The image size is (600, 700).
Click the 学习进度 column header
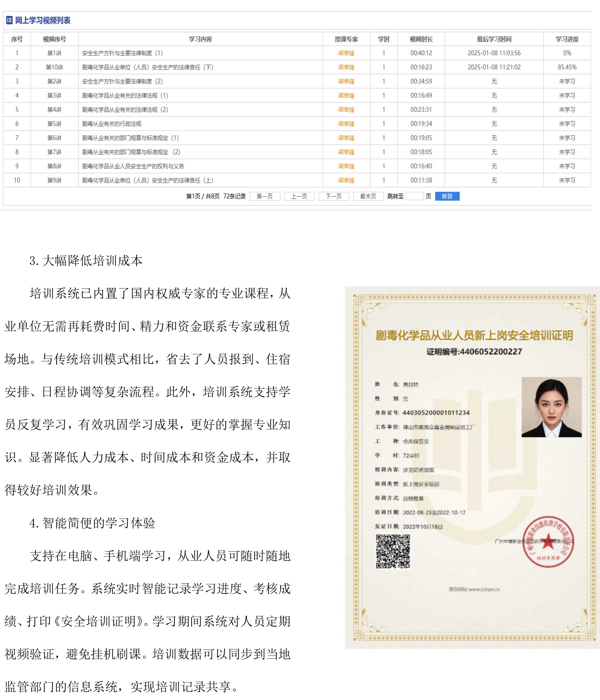point(567,39)
